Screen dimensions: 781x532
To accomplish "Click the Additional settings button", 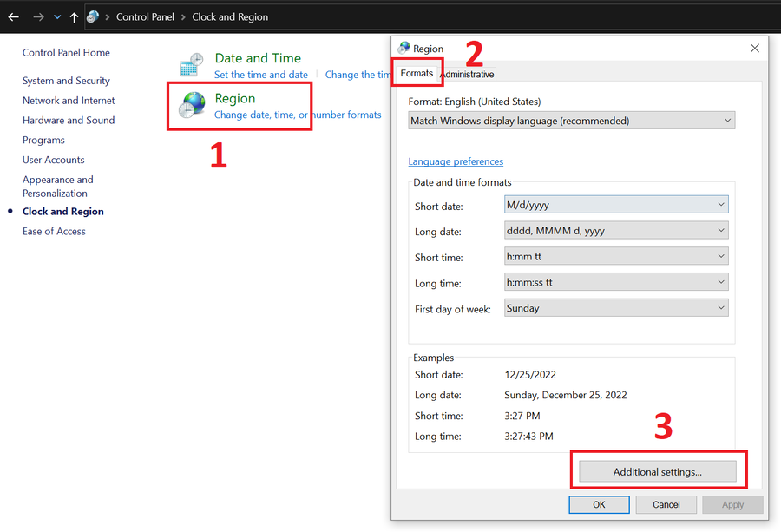I will (658, 472).
